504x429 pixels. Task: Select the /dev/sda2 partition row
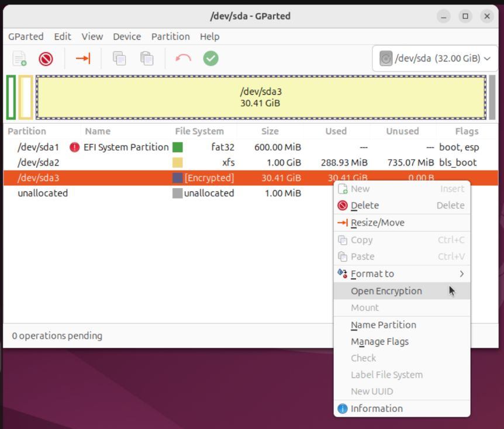pos(251,162)
